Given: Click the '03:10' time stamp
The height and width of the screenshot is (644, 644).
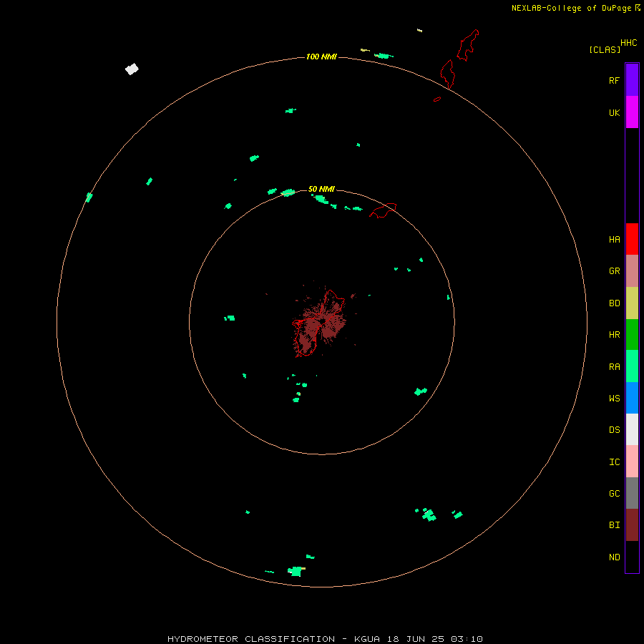Looking at the screenshot, I should [x=467, y=639].
